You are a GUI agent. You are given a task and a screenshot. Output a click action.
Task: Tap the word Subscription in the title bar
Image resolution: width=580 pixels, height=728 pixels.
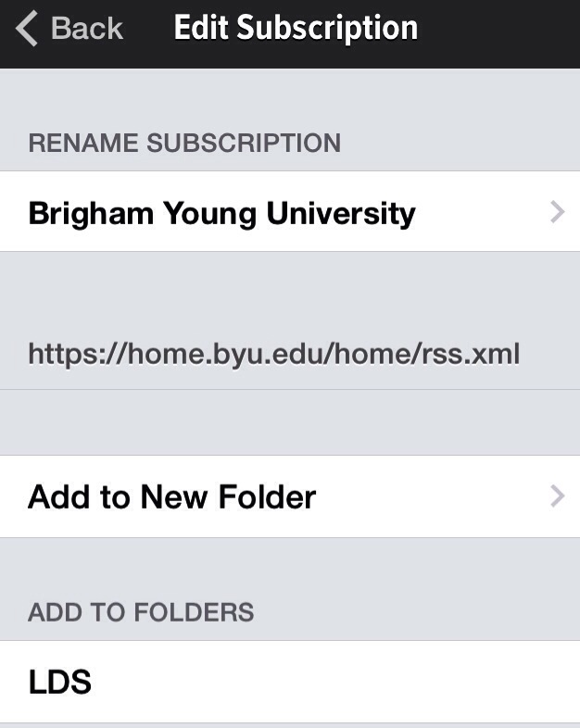coord(327,29)
